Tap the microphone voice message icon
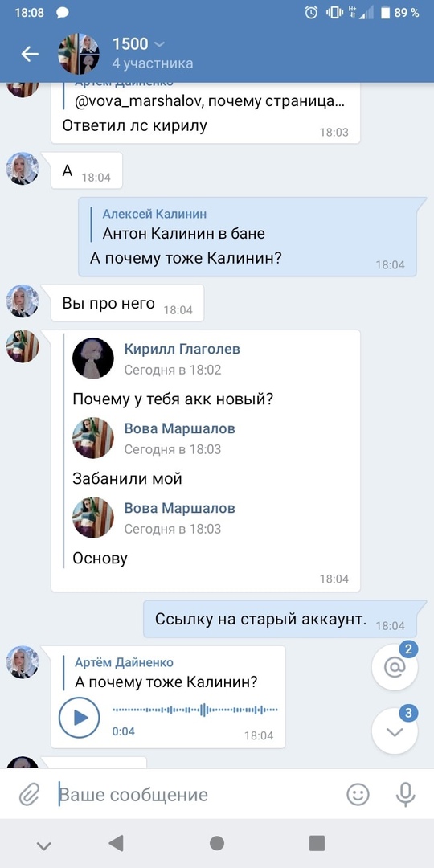This screenshot has width=434, height=868. 406,795
